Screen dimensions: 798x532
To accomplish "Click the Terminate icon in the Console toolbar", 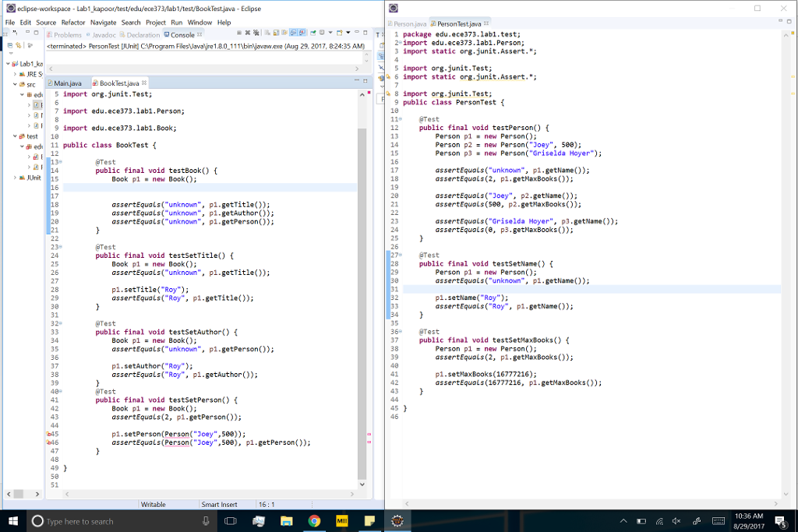I will pos(238,33).
